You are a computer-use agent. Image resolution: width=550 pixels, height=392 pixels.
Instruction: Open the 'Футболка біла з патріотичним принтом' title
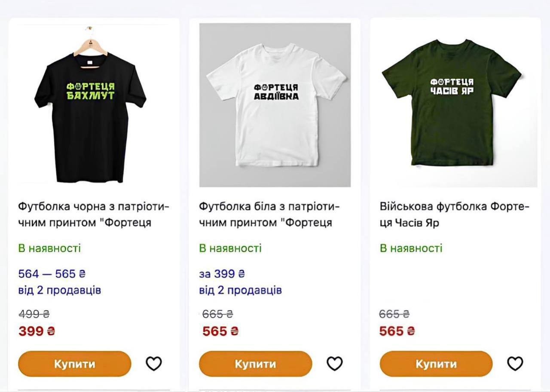point(269,214)
